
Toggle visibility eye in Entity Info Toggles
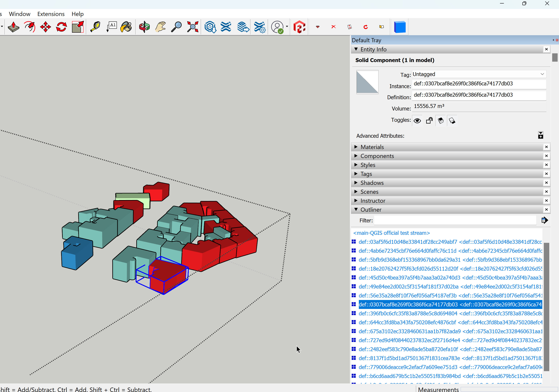(417, 120)
